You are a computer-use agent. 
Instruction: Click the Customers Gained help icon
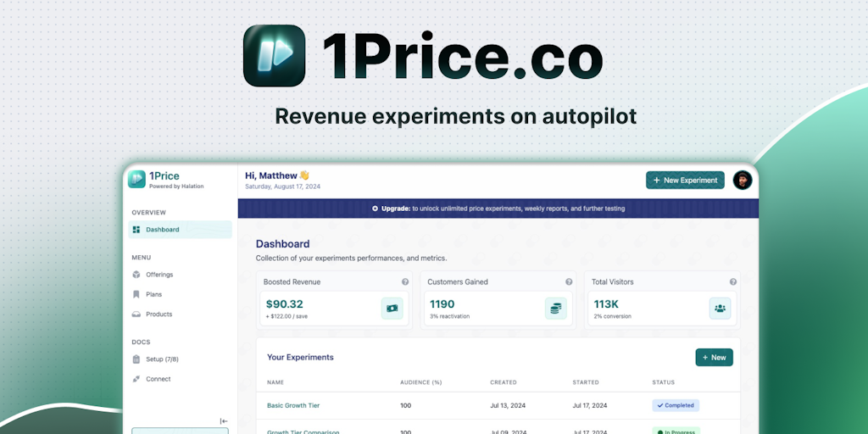569,281
